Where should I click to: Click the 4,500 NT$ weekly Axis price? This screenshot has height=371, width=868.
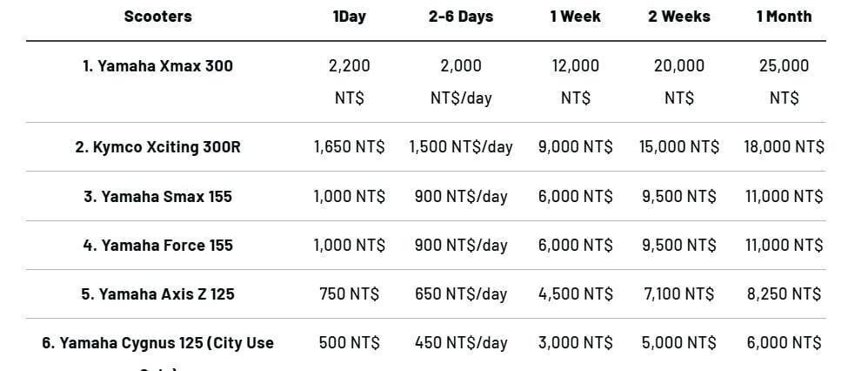(x=575, y=293)
